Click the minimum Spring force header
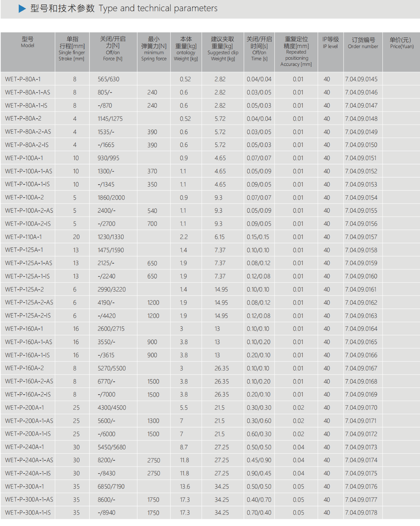The image size is (420, 526). [x=154, y=49]
